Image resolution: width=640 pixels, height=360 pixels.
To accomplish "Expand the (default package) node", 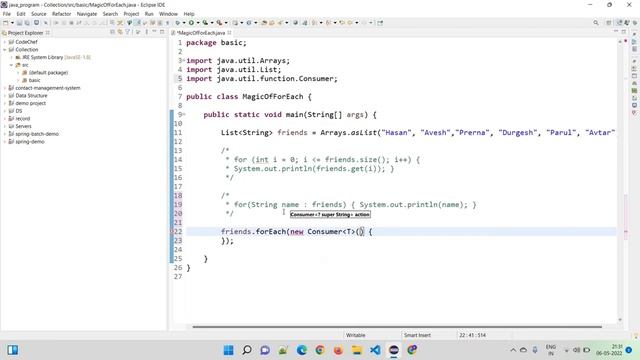I will pos(18,73).
